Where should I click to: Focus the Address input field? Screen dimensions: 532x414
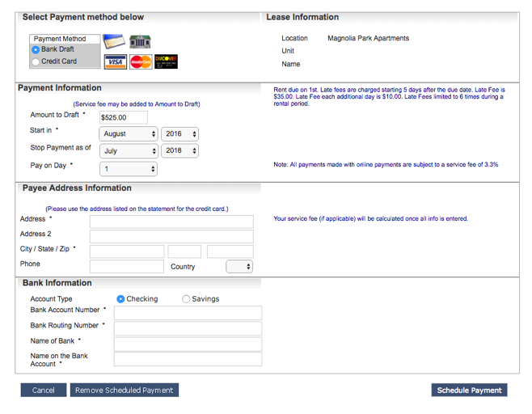point(171,222)
